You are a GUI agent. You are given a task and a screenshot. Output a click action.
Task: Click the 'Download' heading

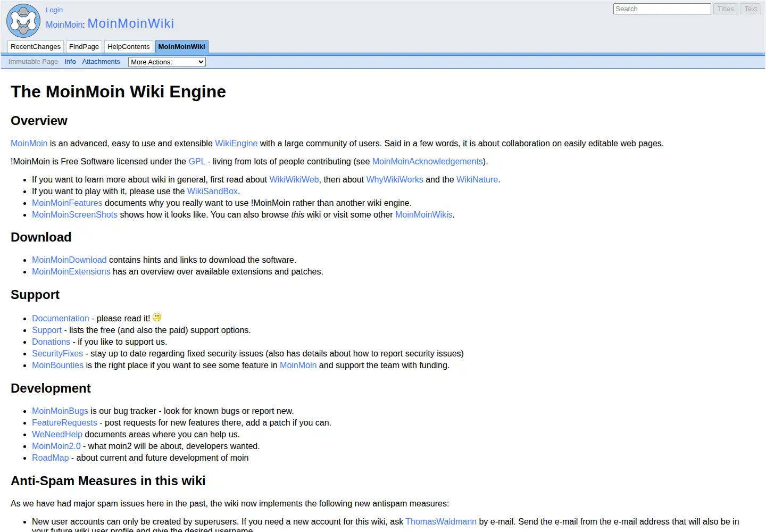coord(41,237)
